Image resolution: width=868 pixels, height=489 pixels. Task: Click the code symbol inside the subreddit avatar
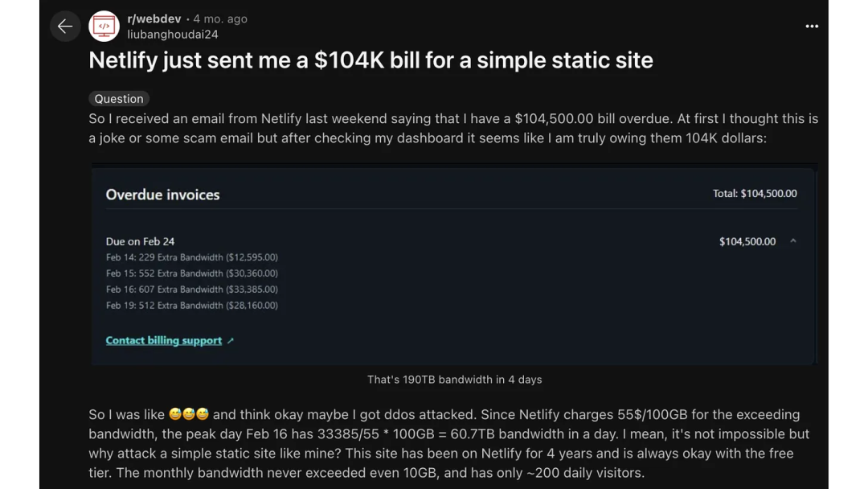click(x=103, y=26)
